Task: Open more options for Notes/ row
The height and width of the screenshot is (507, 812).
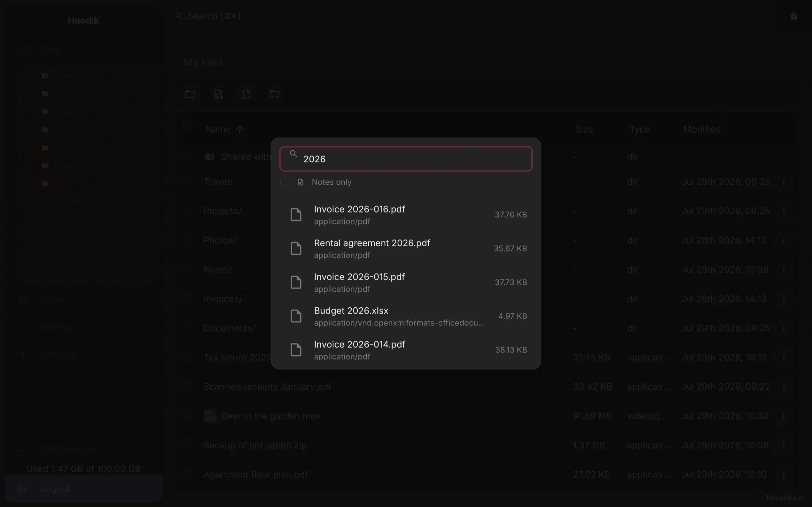Action: tap(784, 270)
